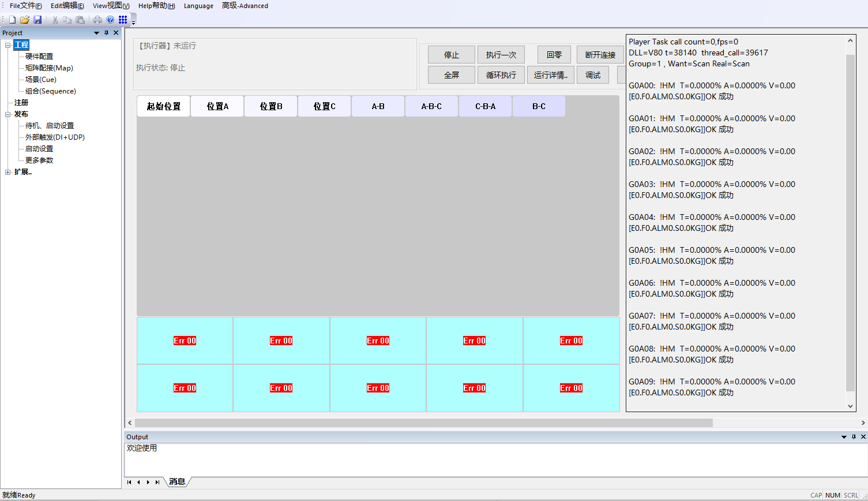Click the horizontal scrollbar thumb of main view
Screen dimensions: 868x501
424,423
